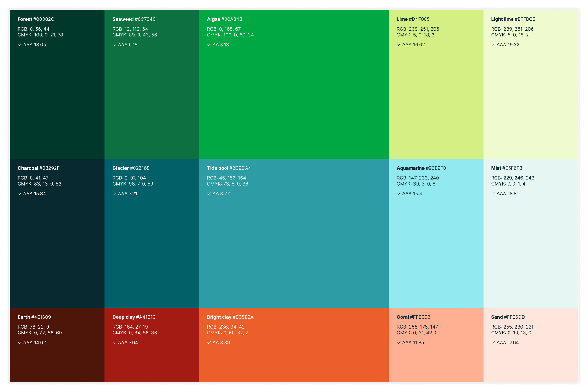Click the Earth #4E1609 swatch
Image resolution: width=588 pixels, height=392 pixels.
pos(57,363)
